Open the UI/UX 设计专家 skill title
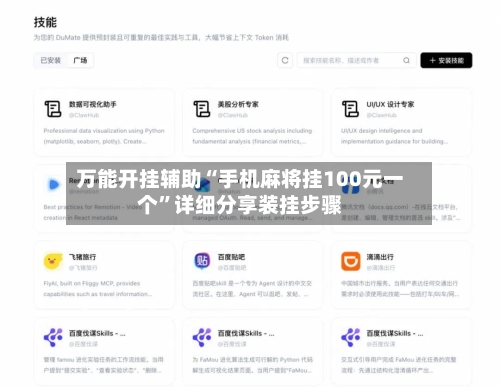Screen dimensions: 500x387 click(390, 104)
